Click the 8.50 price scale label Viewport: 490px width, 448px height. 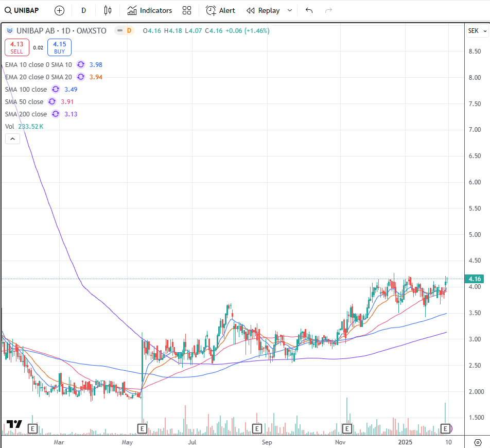(x=475, y=51)
